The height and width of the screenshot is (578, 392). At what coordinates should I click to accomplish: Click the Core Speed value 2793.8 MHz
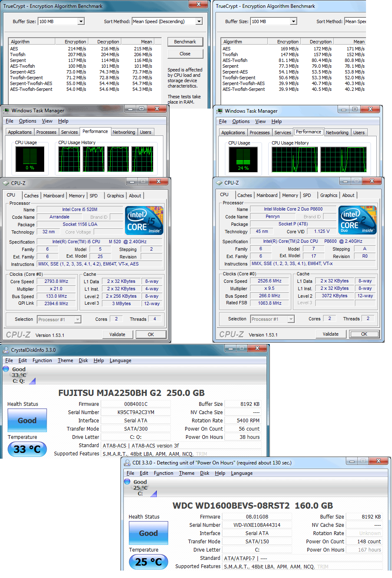pyautogui.click(x=56, y=281)
